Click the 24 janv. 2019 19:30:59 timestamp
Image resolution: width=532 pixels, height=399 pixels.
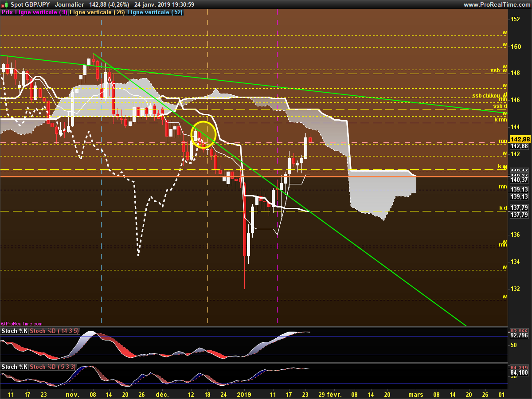click(x=164, y=4)
